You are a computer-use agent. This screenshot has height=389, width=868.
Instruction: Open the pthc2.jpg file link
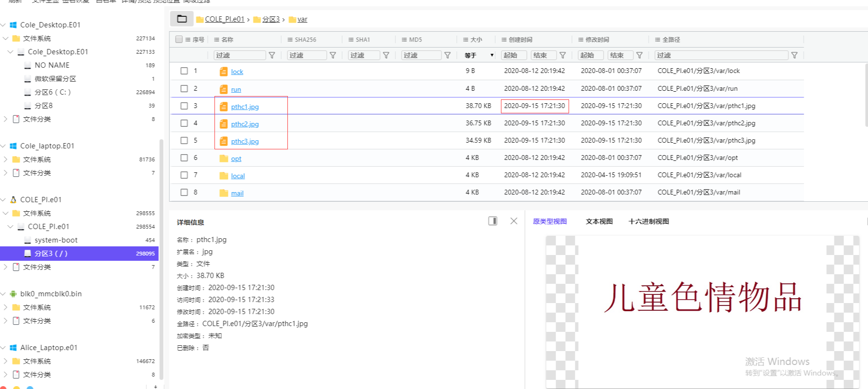pyautogui.click(x=245, y=124)
